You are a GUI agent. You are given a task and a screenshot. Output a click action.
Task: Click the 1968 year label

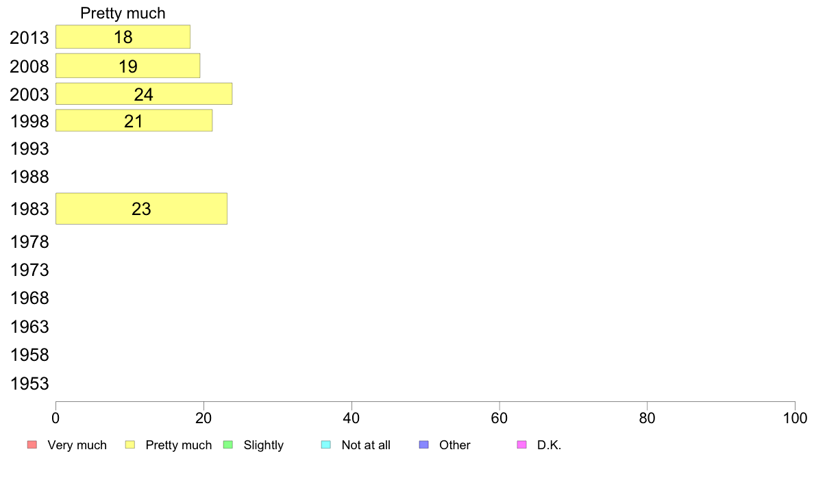click(29, 299)
